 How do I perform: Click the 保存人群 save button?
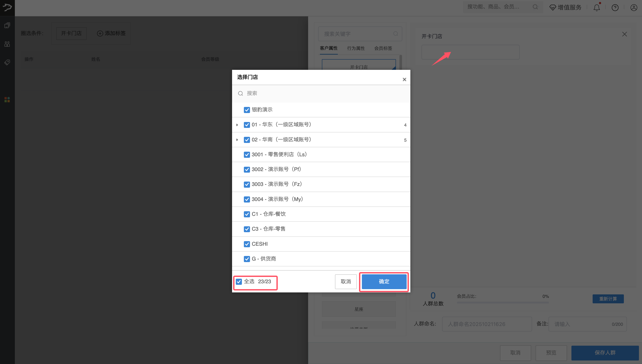click(605, 353)
